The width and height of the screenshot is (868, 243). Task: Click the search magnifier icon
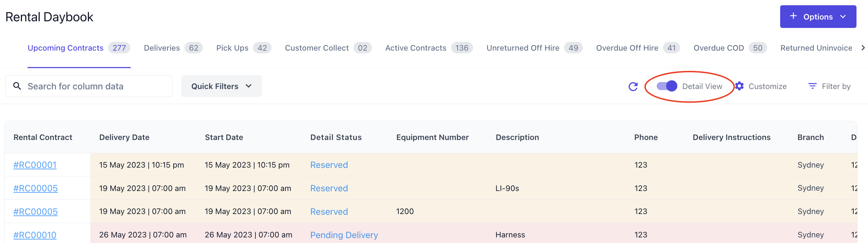17,86
